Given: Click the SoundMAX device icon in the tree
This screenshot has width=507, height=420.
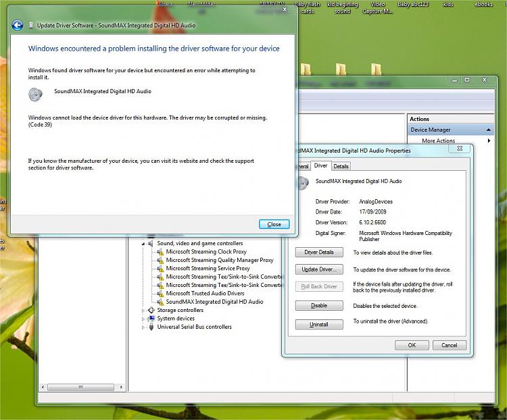Looking at the screenshot, I should click(160, 302).
